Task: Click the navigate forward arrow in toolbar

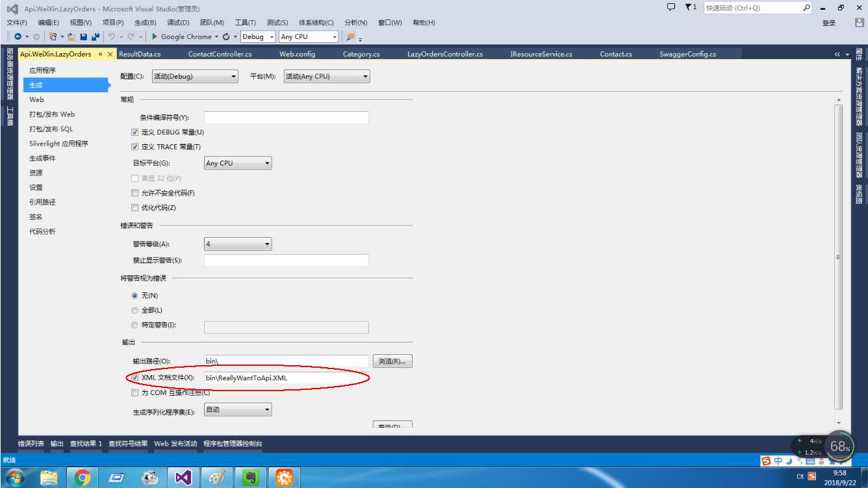Action: (36, 37)
